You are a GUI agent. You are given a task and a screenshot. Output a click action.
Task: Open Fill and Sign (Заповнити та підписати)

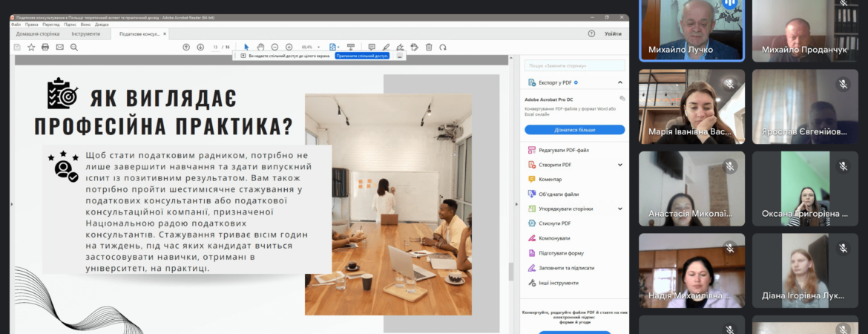tap(562, 268)
